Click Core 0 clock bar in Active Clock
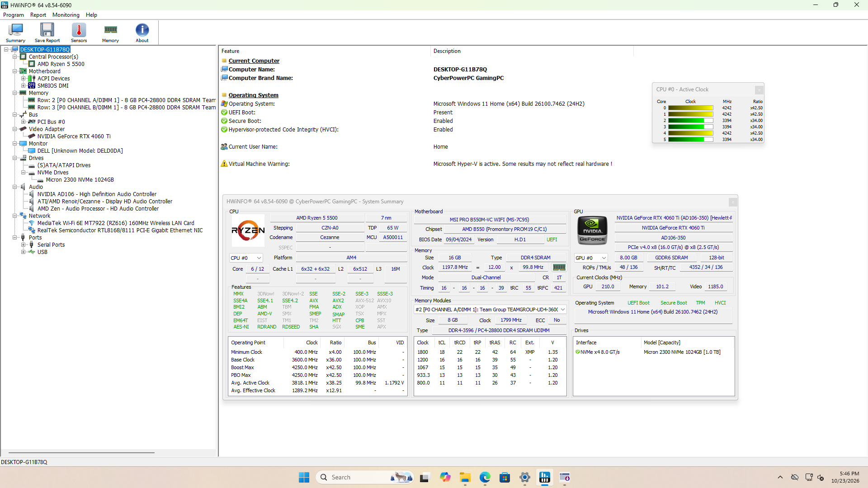868x488 pixels. 690,108
